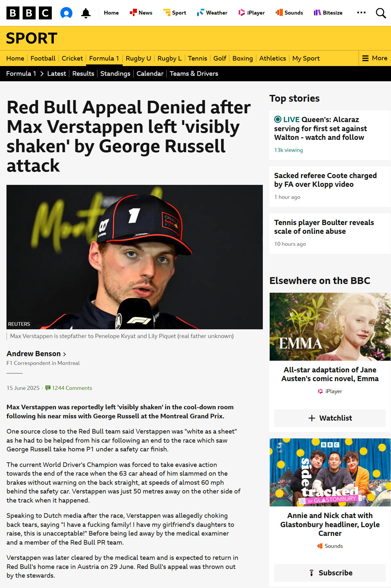This screenshot has width=391, height=588.
Task: Click the BBC logo
Action: [x=29, y=13]
